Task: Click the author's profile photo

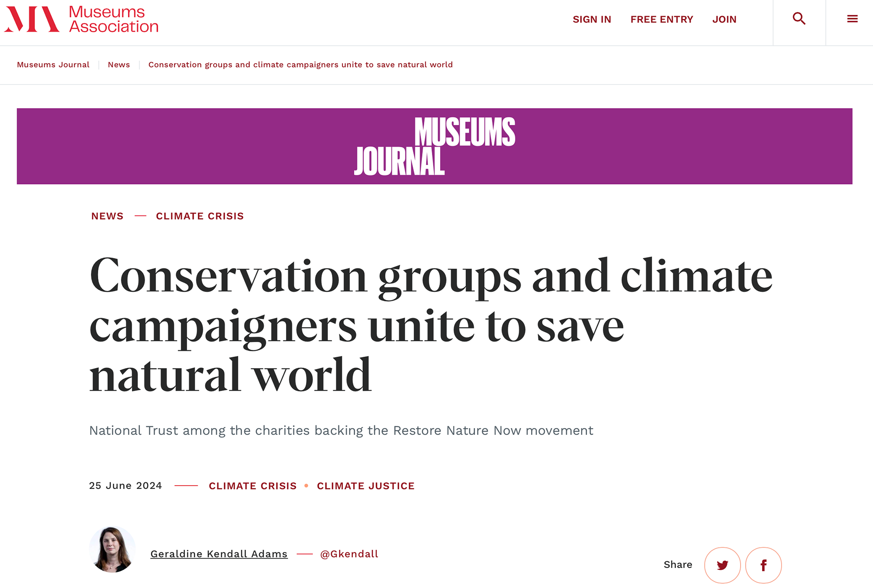Action: pos(112,549)
